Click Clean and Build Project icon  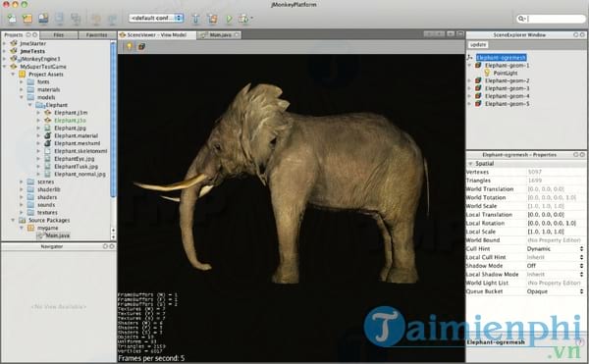213,19
